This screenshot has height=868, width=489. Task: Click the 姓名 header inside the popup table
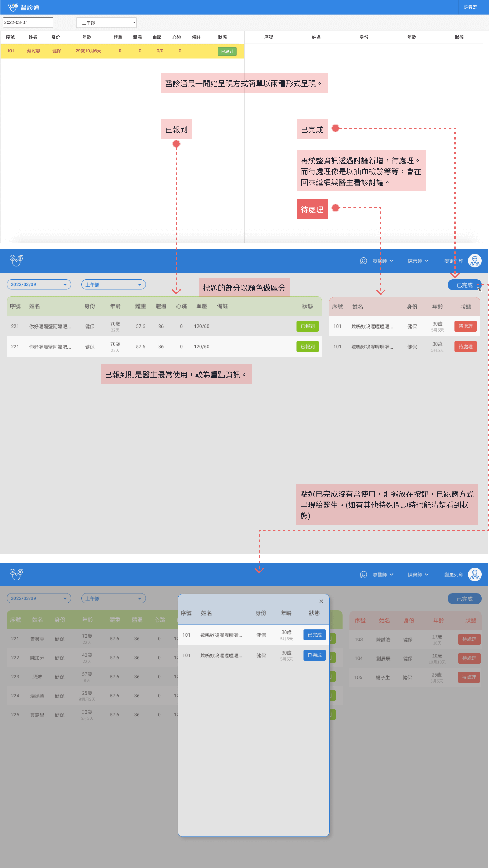click(206, 613)
